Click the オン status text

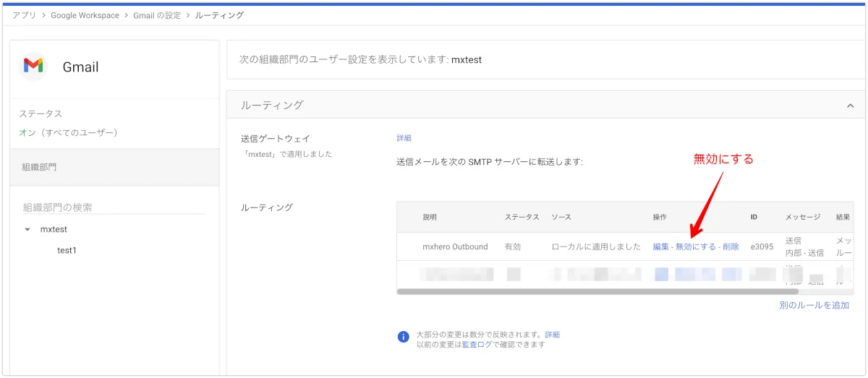point(27,132)
